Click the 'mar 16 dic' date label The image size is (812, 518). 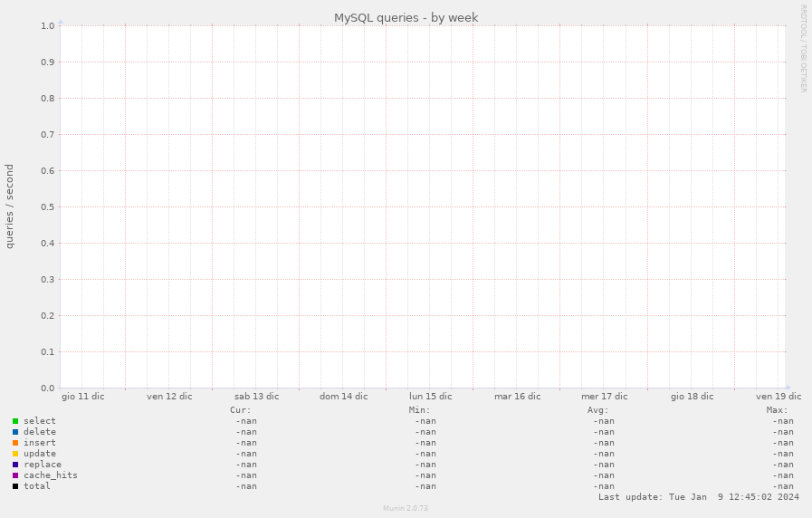(517, 397)
